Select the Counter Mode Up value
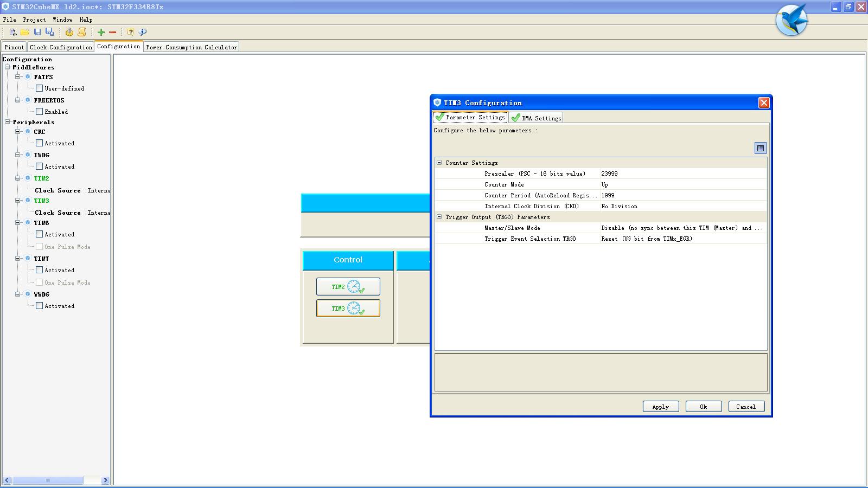Viewport: 868px width, 488px height. pyautogui.click(x=683, y=184)
